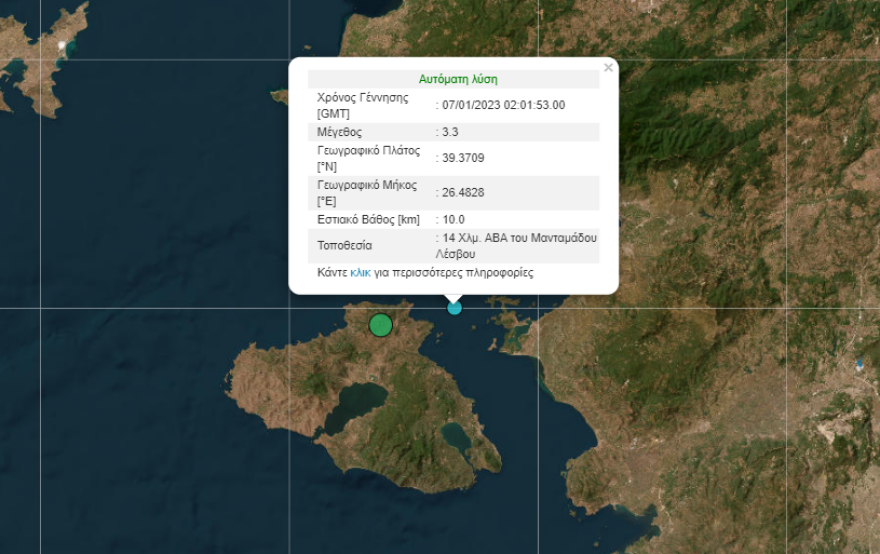The height and width of the screenshot is (554, 880).
Task: Select the 'Αυτόματη λύση' header text
Action: tap(458, 79)
